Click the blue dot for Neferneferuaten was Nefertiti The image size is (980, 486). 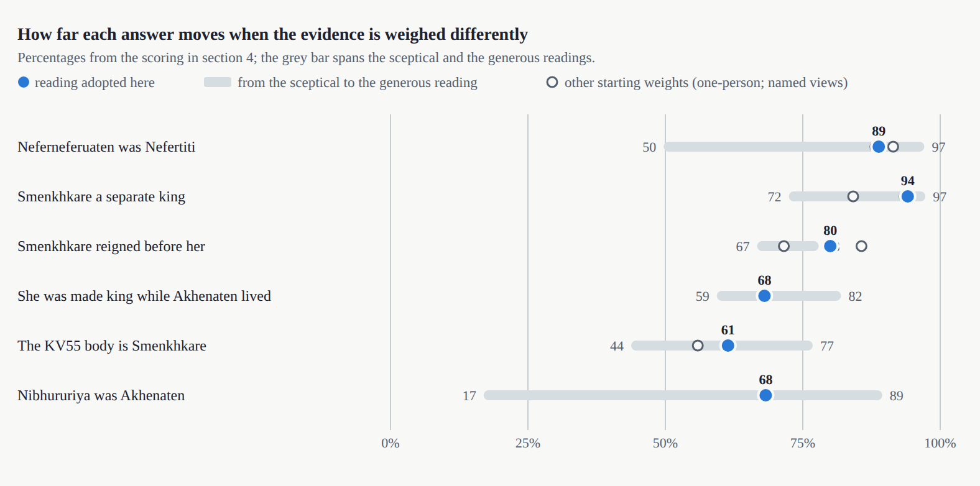878,147
